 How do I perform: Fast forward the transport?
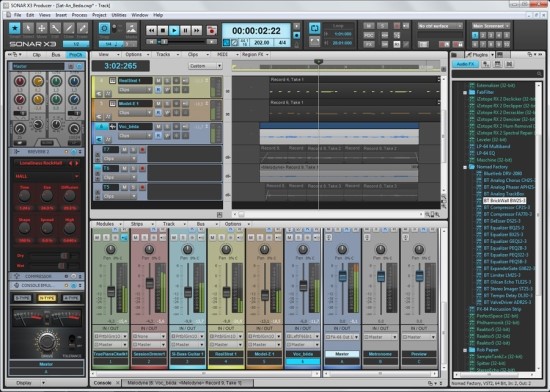coord(197,31)
